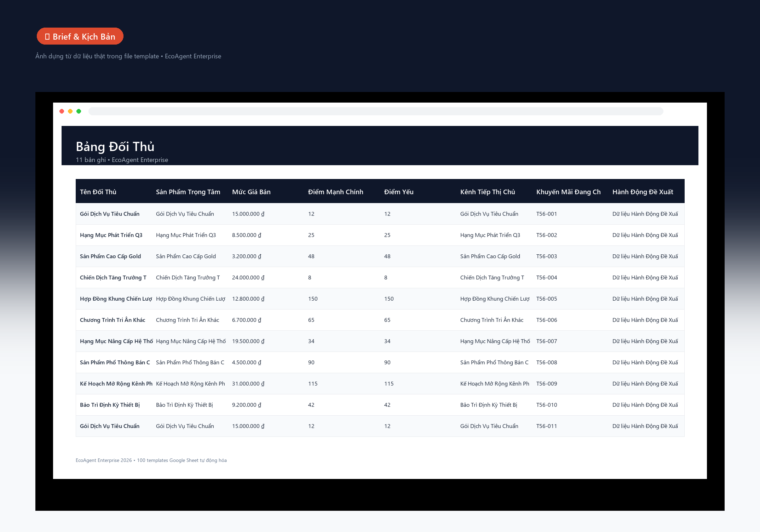
Task: Click bold name Sản Phẩm Cao Cấp Gold
Action: click(x=110, y=256)
